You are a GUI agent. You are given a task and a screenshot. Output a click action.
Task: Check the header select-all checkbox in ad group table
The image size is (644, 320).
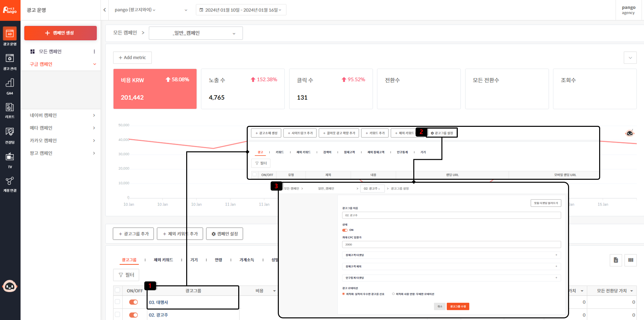117,290
